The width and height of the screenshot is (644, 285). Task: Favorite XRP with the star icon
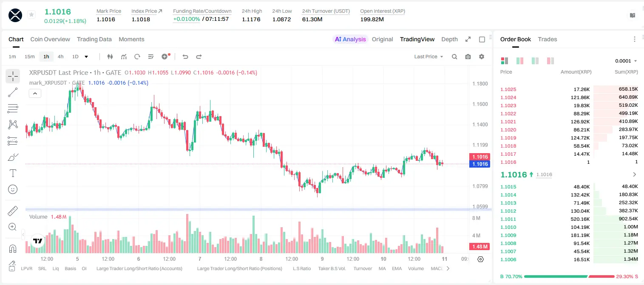point(31,15)
